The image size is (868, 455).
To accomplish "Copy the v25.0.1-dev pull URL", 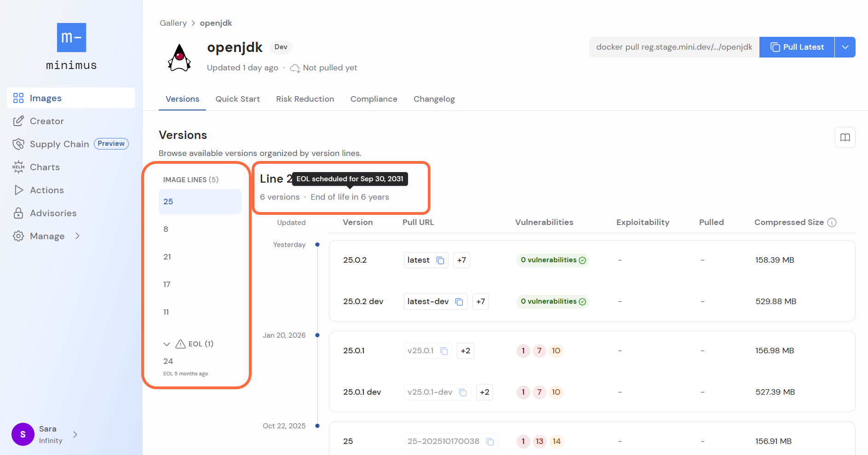I will (x=463, y=392).
